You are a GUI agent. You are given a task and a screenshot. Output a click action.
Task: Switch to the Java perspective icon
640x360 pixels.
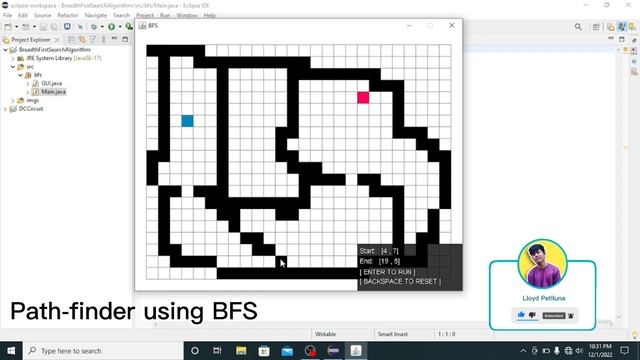tap(622, 27)
